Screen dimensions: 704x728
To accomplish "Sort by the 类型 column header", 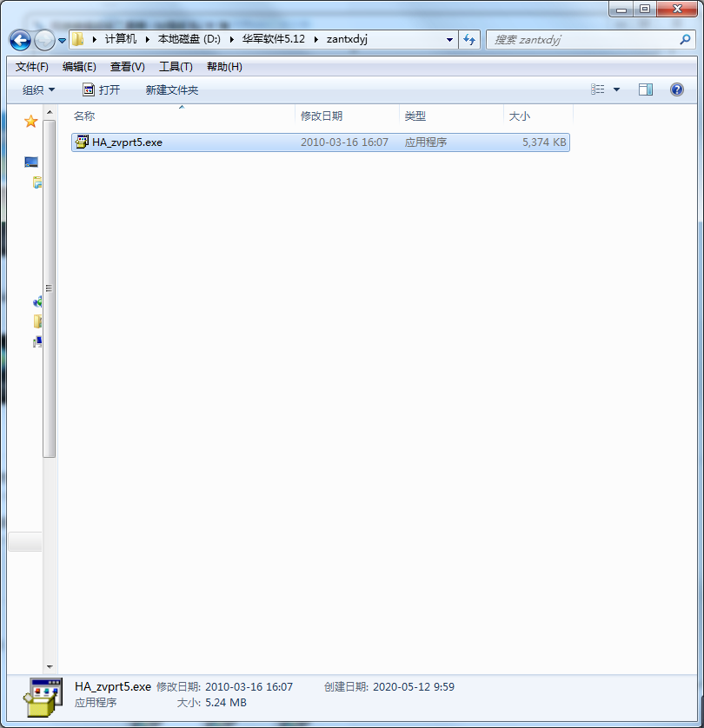I will tap(451, 116).
